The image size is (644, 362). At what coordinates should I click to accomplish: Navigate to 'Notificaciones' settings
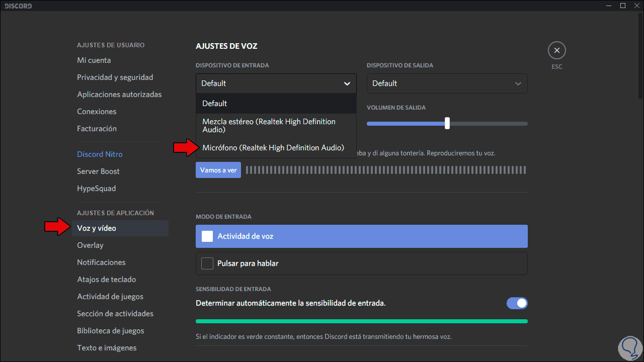coord(101,262)
